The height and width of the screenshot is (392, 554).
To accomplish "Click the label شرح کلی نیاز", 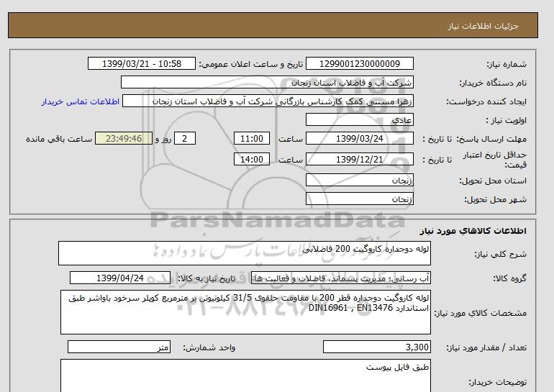I will [500, 254].
